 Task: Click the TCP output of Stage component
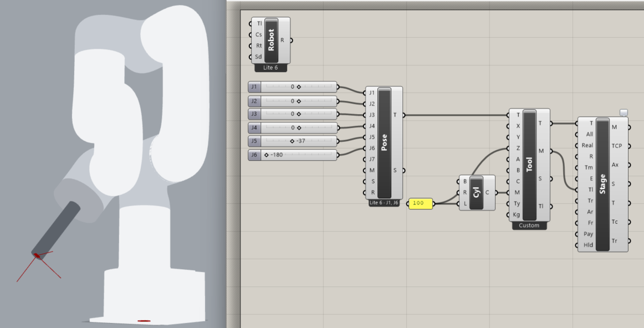click(616, 146)
